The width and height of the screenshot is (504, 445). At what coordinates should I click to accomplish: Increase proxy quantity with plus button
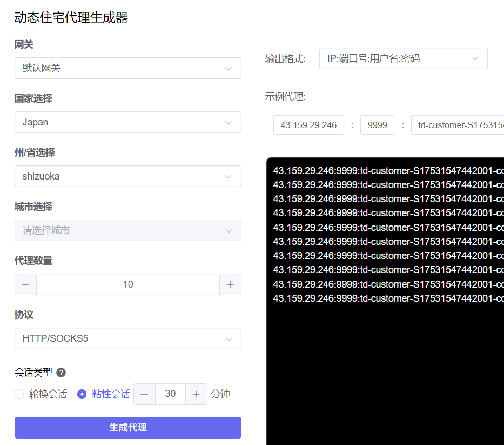[x=230, y=284]
